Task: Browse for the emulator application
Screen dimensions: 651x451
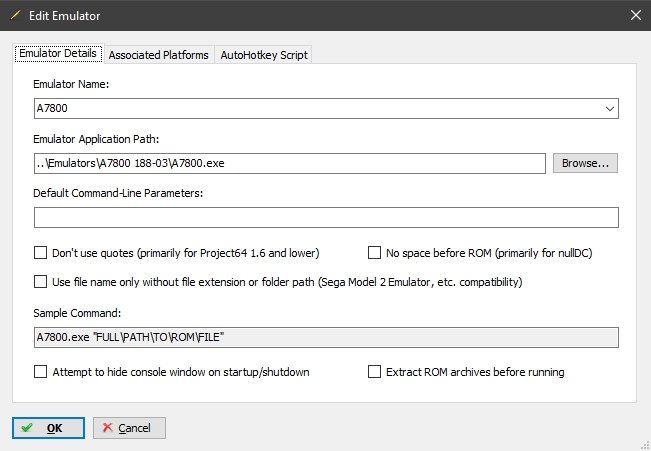Action: click(585, 163)
